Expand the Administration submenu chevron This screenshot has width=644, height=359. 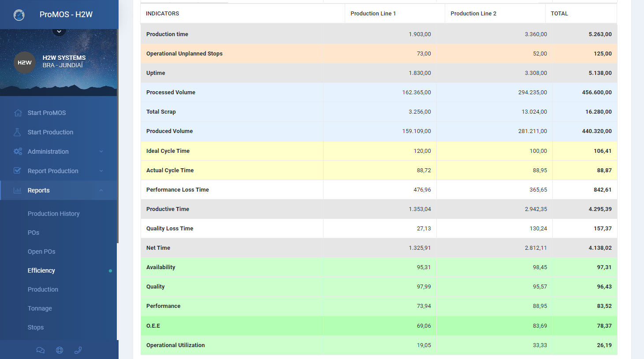pos(101,152)
